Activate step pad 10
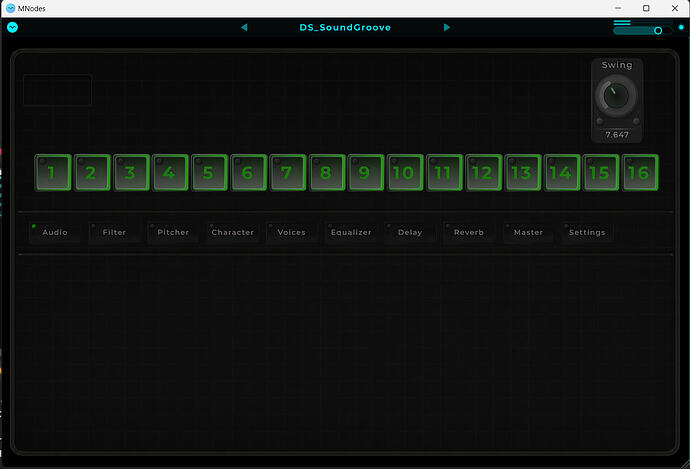690x469 pixels. tap(405, 172)
